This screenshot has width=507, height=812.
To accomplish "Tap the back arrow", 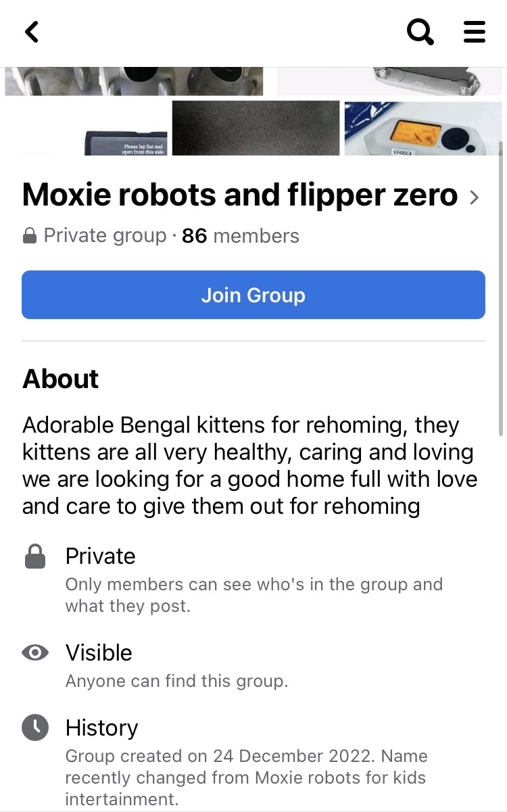I will coord(32,32).
